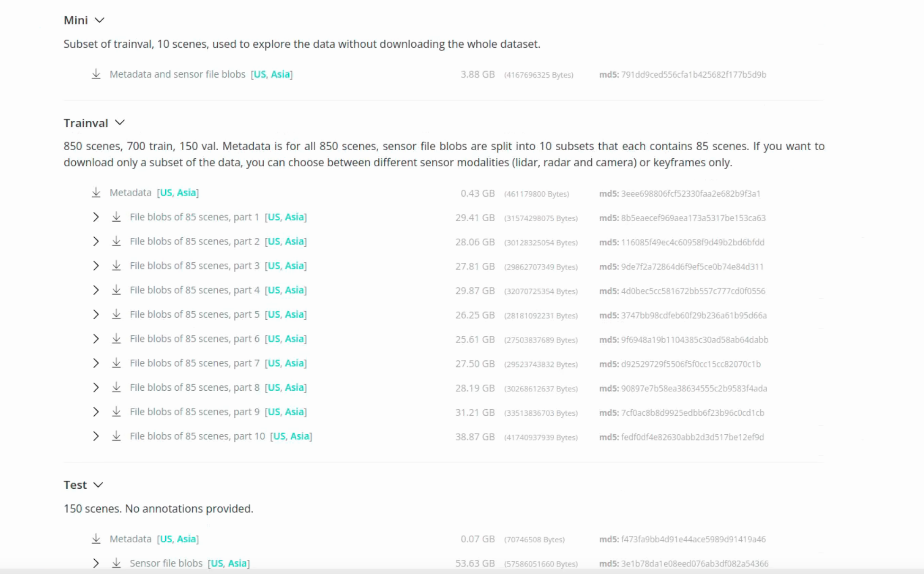The image size is (924, 574).
Task: Expand part 1 file blobs row
Action: coord(96,217)
